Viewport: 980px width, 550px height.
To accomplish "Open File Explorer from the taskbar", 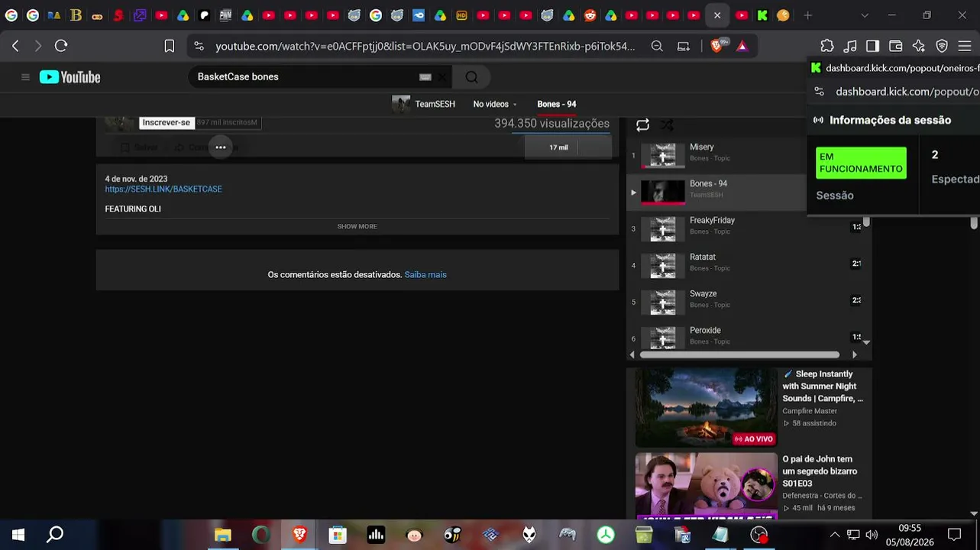I will tap(223, 535).
